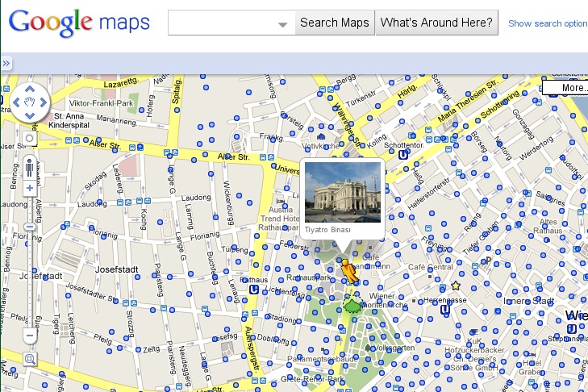Pan the map down with arrow
Image resolution: width=588 pixels, height=392 pixels.
tap(30, 115)
